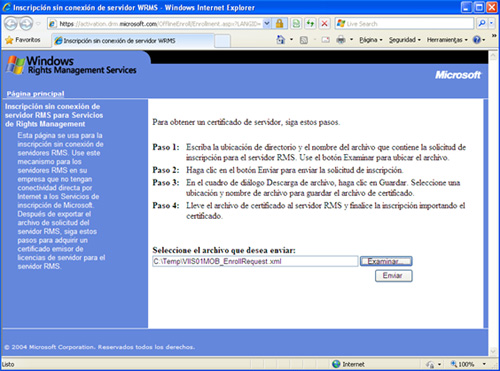Image resolution: width=500 pixels, height=371 pixels.
Task: Click the Live Search box
Action: (404, 24)
